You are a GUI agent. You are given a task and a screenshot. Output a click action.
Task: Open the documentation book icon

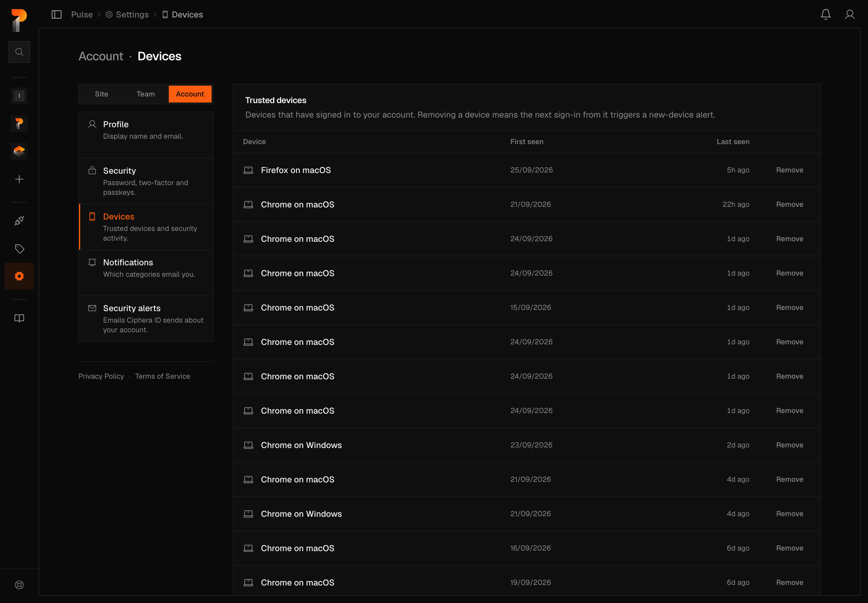[x=19, y=318]
